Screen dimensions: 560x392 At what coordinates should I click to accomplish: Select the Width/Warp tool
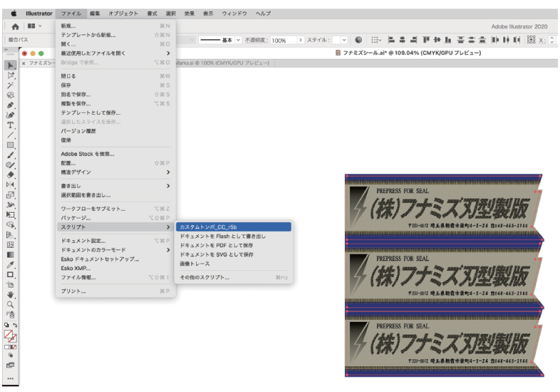pos(10,205)
